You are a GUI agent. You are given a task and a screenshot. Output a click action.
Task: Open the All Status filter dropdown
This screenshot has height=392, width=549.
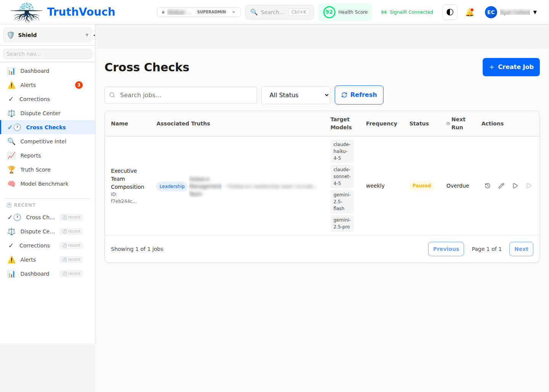tap(296, 95)
